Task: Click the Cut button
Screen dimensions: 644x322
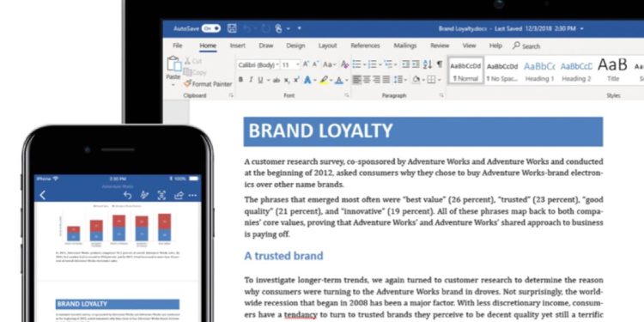Action: click(192, 61)
